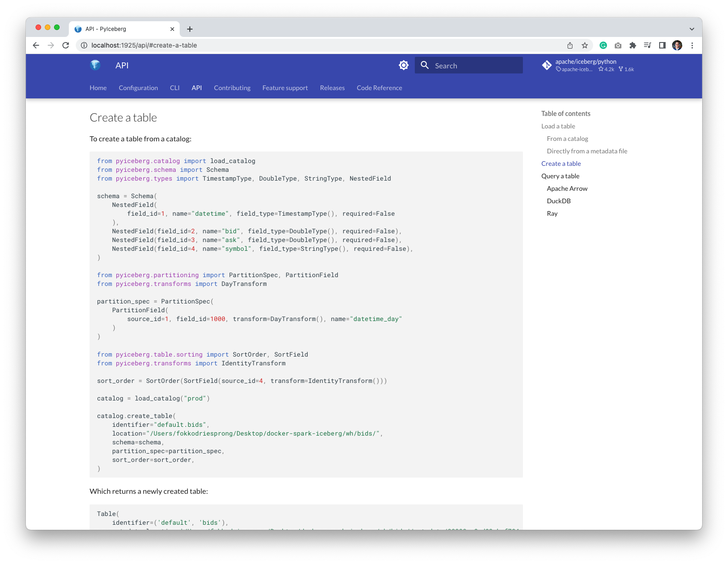
Task: Bookmark this page with star icon
Action: 585,45
